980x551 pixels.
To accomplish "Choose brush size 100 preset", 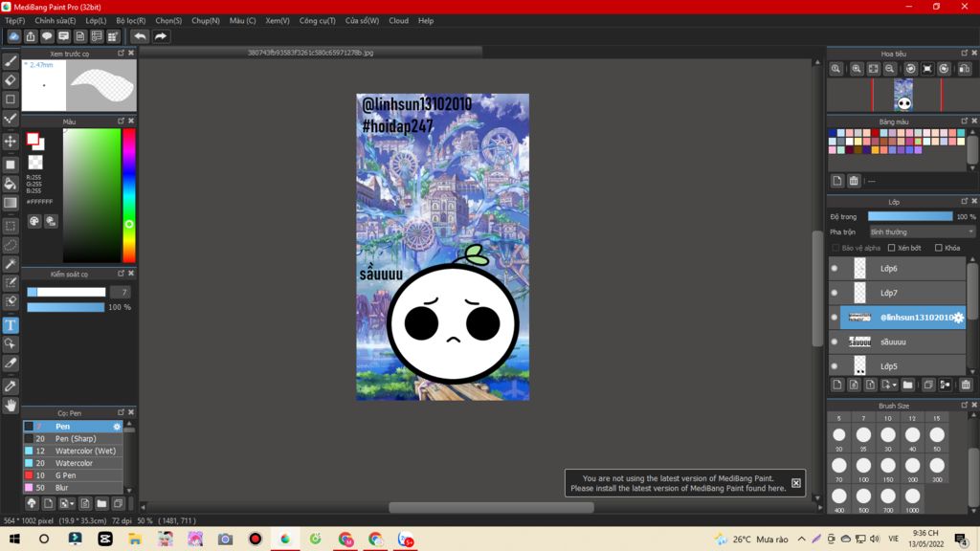I will click(864, 469).
